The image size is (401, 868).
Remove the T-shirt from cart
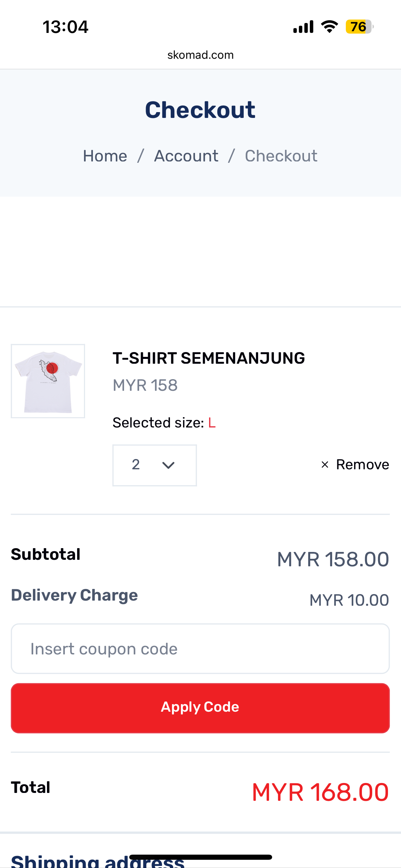pos(362,465)
